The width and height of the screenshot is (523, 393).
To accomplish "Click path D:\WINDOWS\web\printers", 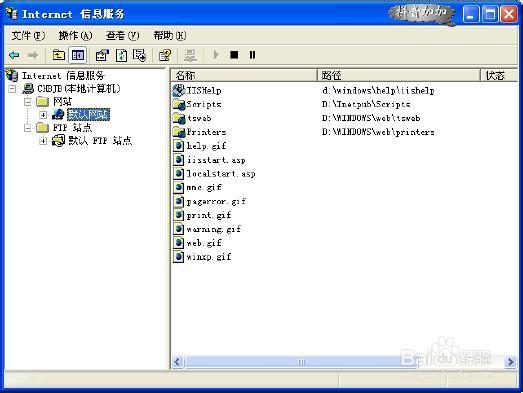I will point(378,132).
